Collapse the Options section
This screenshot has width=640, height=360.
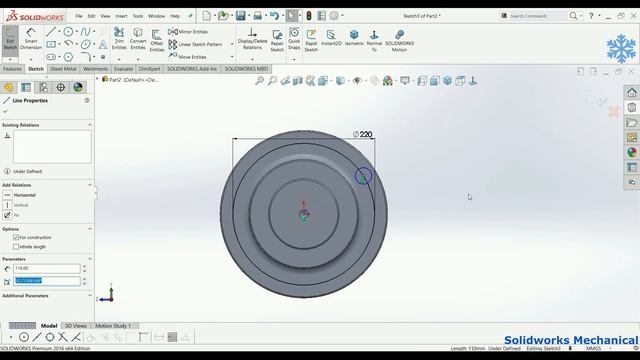pyautogui.click(x=90, y=229)
